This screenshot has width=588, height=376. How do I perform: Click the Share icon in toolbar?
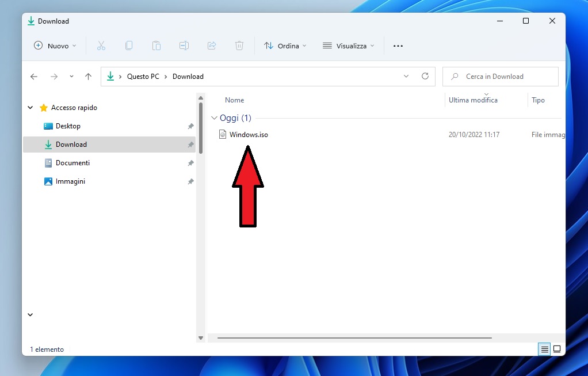coord(212,46)
